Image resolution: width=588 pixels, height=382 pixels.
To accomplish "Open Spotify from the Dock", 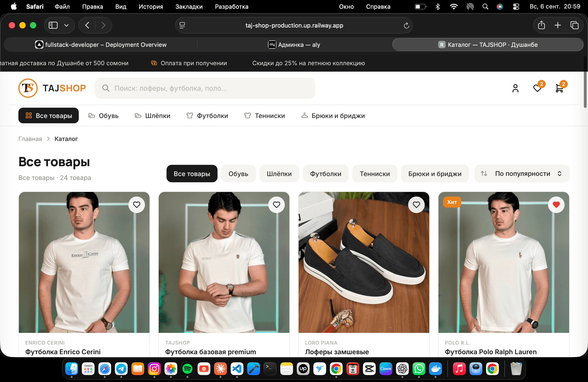I will (x=187, y=369).
